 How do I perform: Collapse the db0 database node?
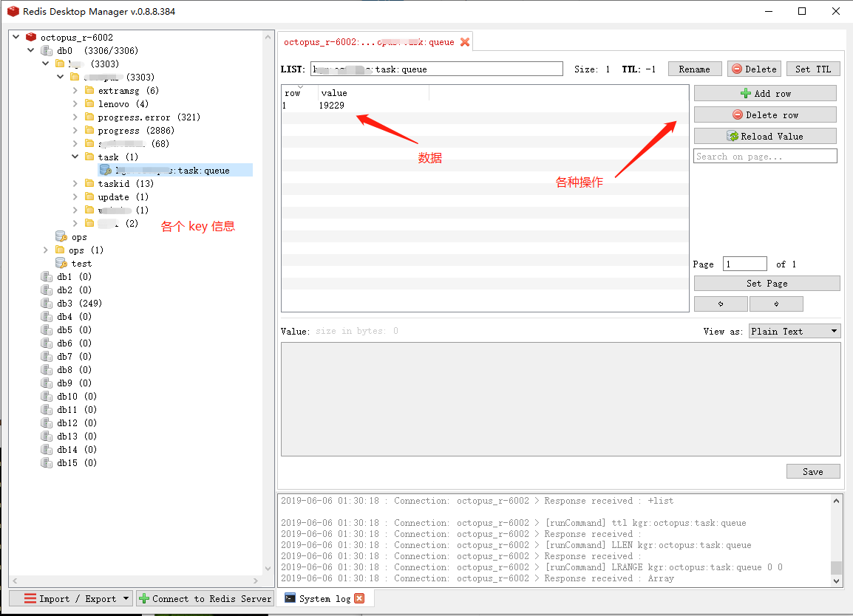point(30,50)
